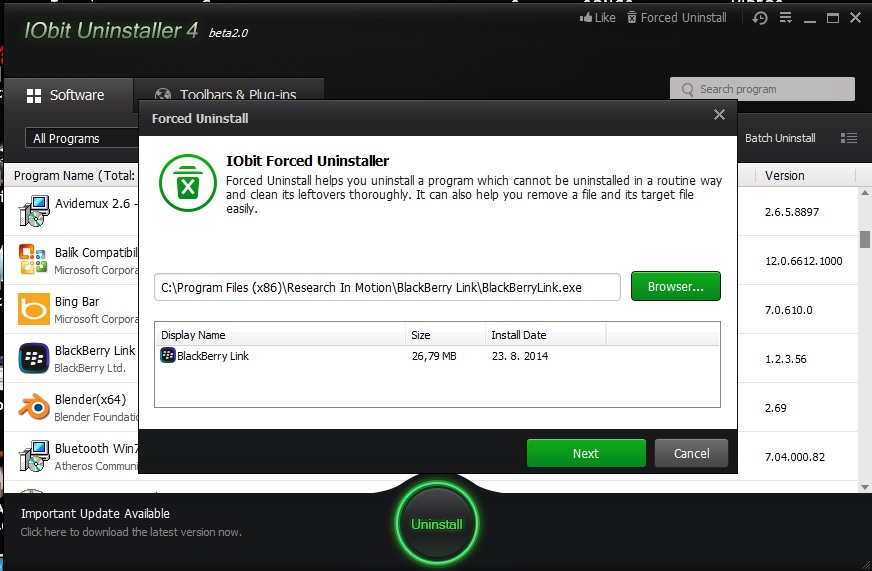872x571 pixels.
Task: Click the program path input field
Action: coord(387,287)
